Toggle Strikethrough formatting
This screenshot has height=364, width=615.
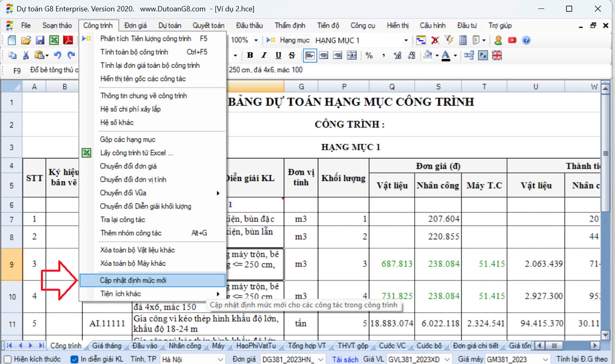click(x=292, y=55)
